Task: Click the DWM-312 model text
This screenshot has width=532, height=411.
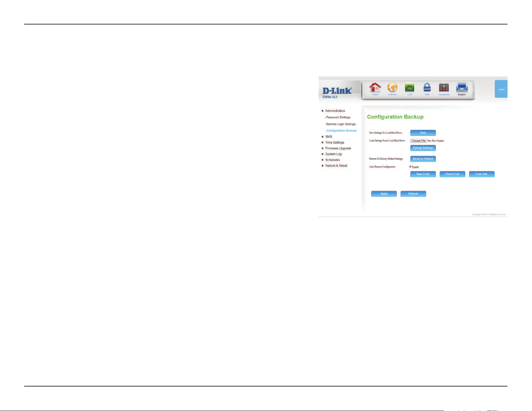Action: pos(330,97)
